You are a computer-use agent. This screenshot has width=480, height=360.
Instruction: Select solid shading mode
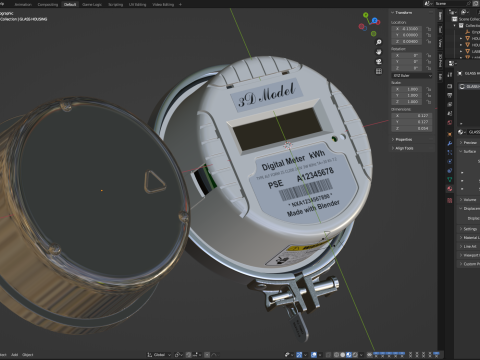pos(343,355)
